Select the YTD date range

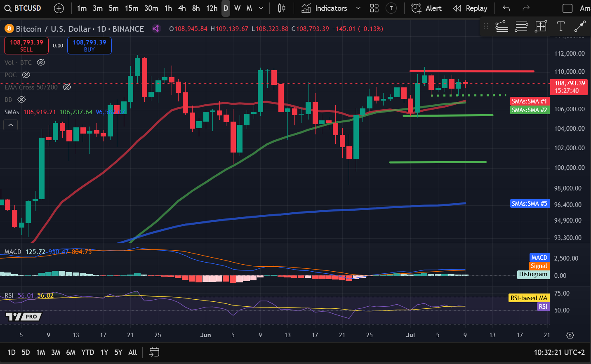[x=88, y=352]
